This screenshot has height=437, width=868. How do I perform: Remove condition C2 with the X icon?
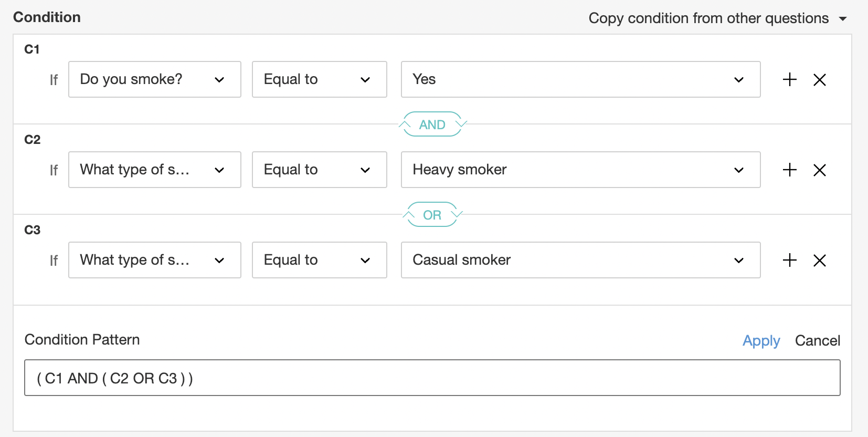click(819, 170)
